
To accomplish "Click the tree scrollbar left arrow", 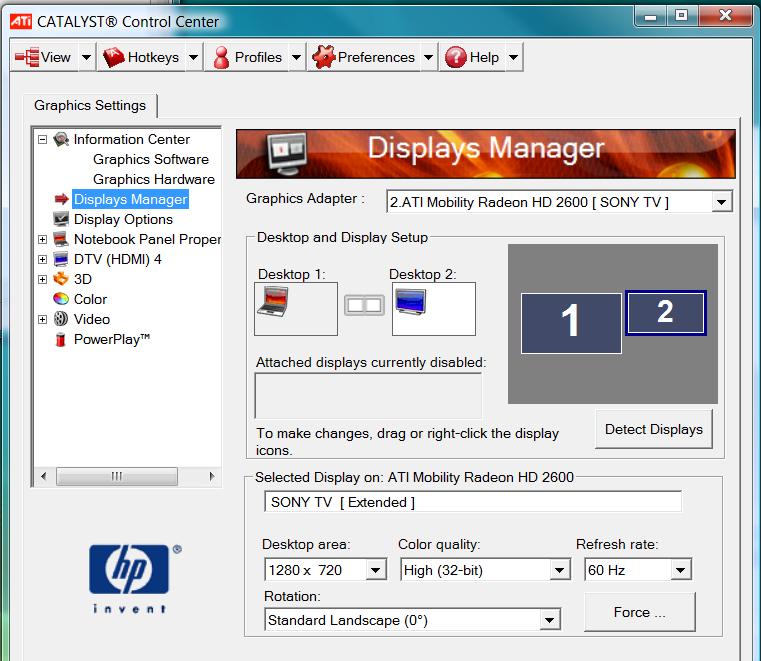I will point(44,476).
